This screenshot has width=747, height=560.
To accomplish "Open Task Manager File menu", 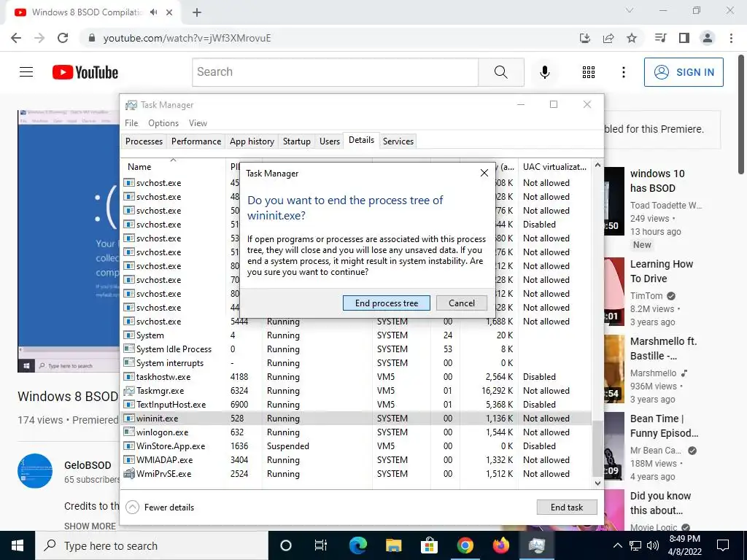I will point(131,122).
